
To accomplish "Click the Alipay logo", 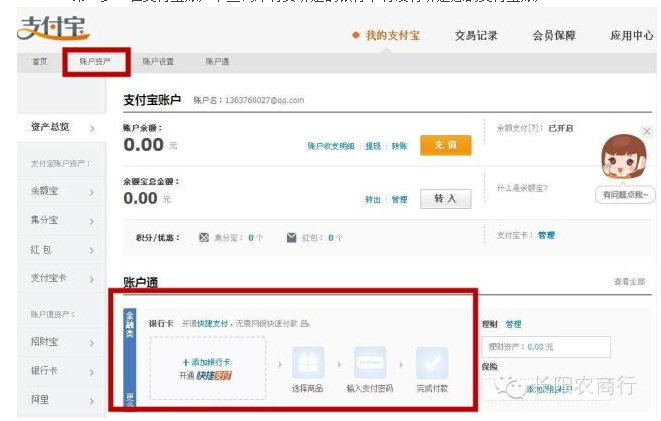I will (54, 28).
